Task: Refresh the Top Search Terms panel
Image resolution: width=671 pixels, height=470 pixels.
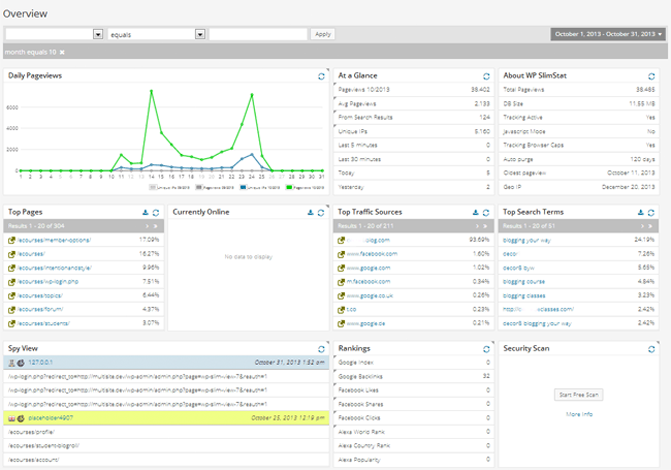Action: coord(651,212)
